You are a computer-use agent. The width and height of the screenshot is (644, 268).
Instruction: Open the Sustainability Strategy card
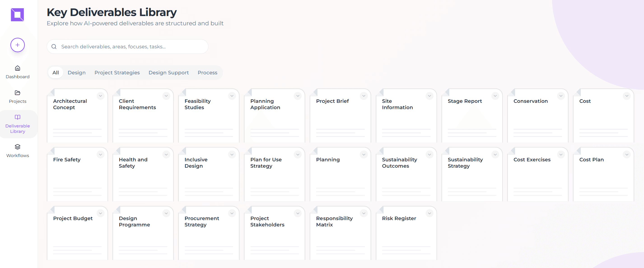(472, 174)
